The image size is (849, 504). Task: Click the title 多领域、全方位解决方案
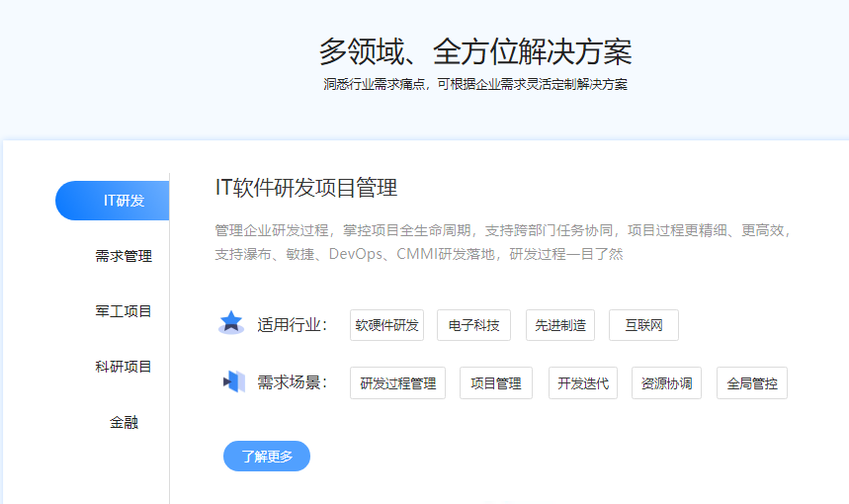click(475, 52)
